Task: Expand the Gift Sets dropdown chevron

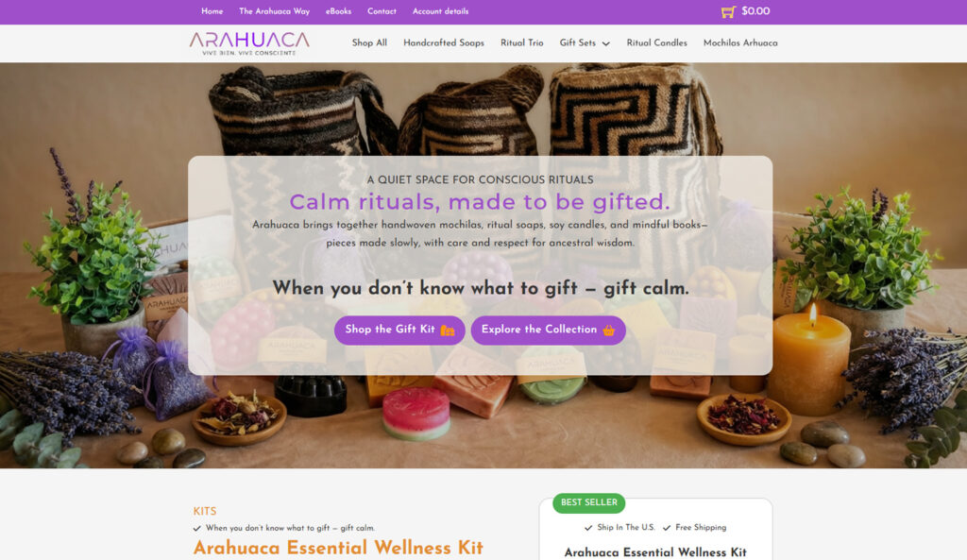Action: [605, 43]
